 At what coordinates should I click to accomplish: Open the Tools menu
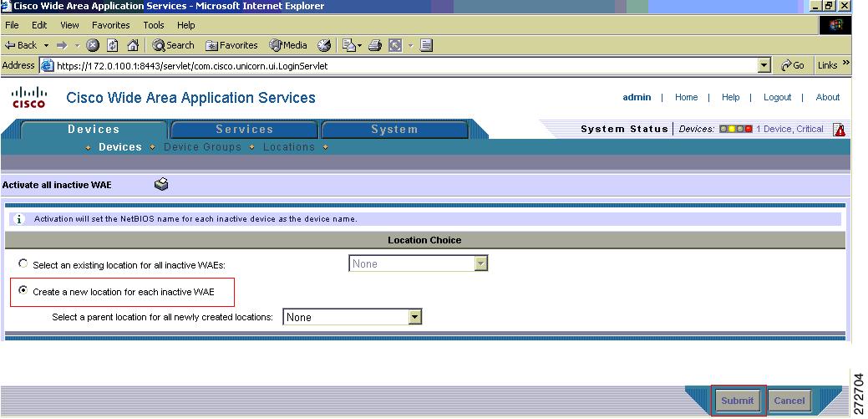tap(154, 25)
